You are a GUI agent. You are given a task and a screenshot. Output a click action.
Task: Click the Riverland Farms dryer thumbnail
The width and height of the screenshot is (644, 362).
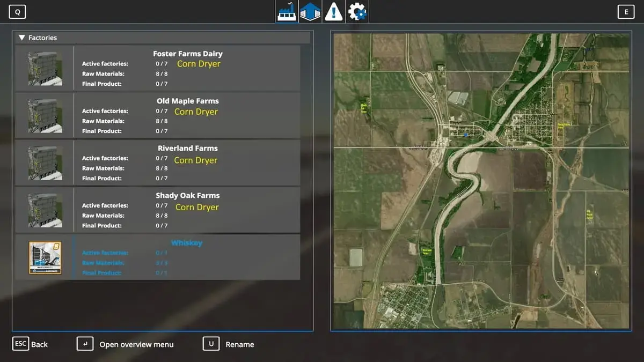pos(45,162)
